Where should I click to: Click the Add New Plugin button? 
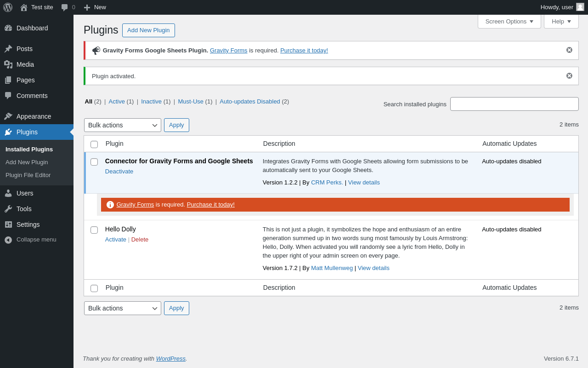pos(148,30)
